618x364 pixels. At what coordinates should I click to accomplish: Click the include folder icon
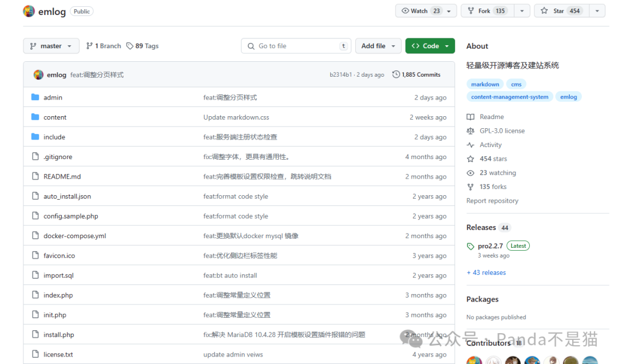[x=35, y=136]
